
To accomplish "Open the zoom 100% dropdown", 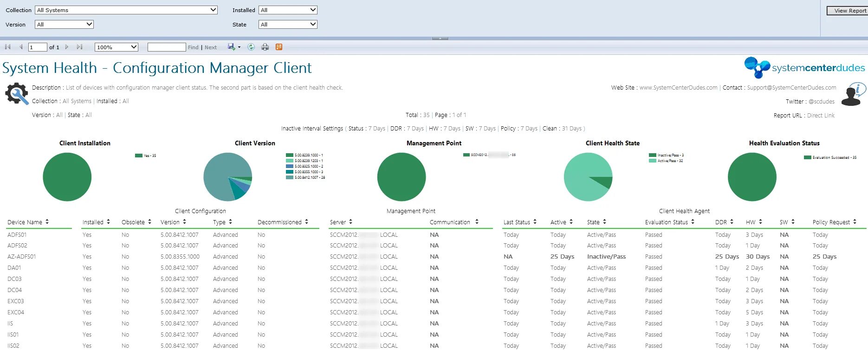I will [117, 47].
